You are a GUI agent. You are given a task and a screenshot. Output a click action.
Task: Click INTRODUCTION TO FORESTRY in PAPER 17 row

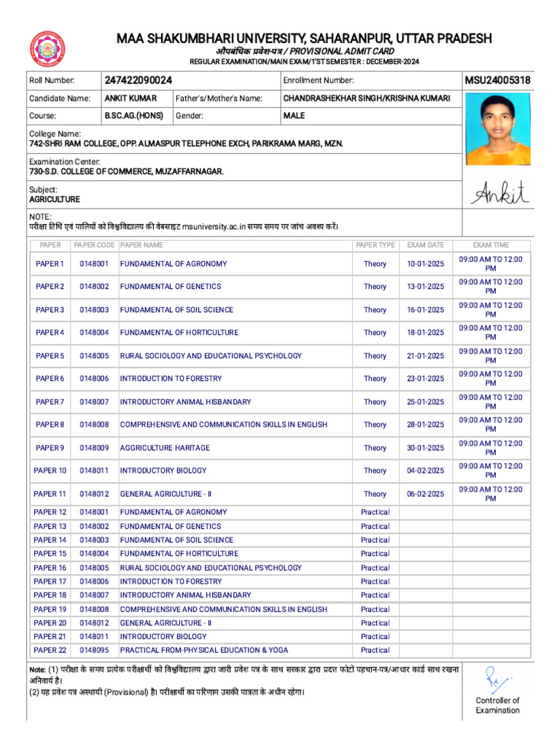coord(171,581)
